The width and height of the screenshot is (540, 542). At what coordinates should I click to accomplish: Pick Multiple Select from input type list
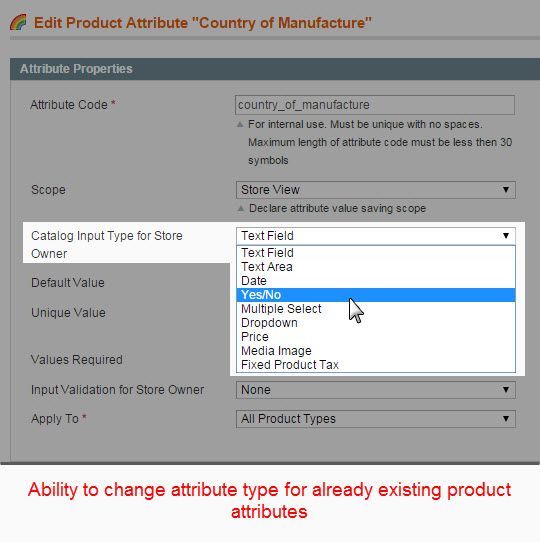coord(376,309)
